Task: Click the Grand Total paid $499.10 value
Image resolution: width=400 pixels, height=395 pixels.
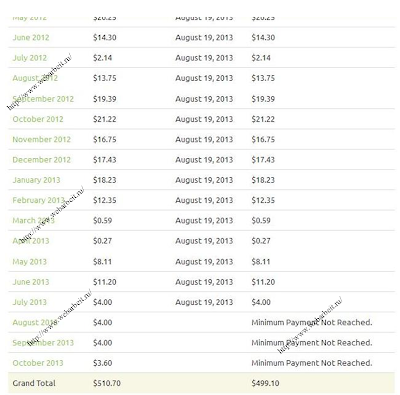Action: 265,383
